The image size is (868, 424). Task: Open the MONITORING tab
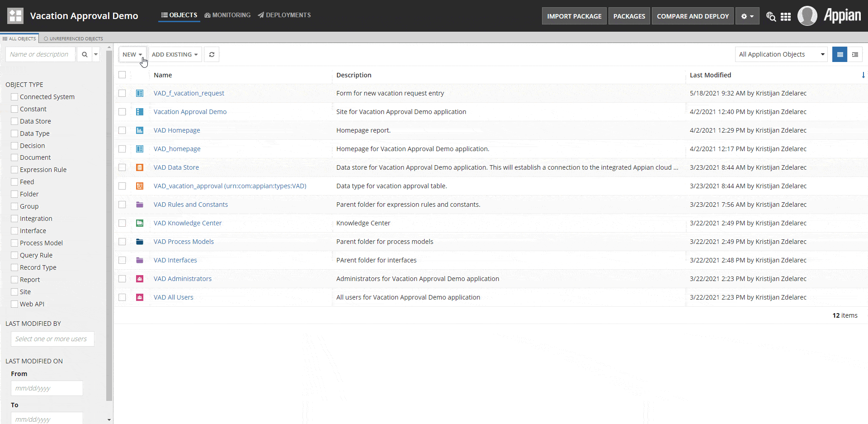(227, 15)
